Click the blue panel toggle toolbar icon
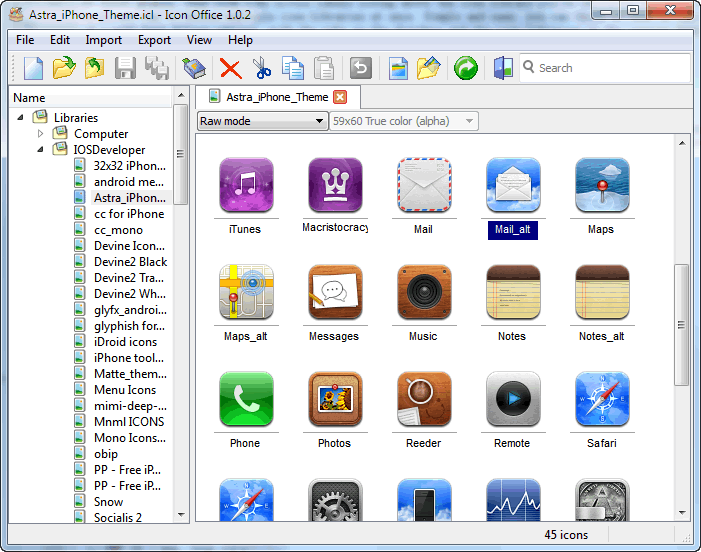The height and width of the screenshot is (552, 701). click(x=503, y=68)
